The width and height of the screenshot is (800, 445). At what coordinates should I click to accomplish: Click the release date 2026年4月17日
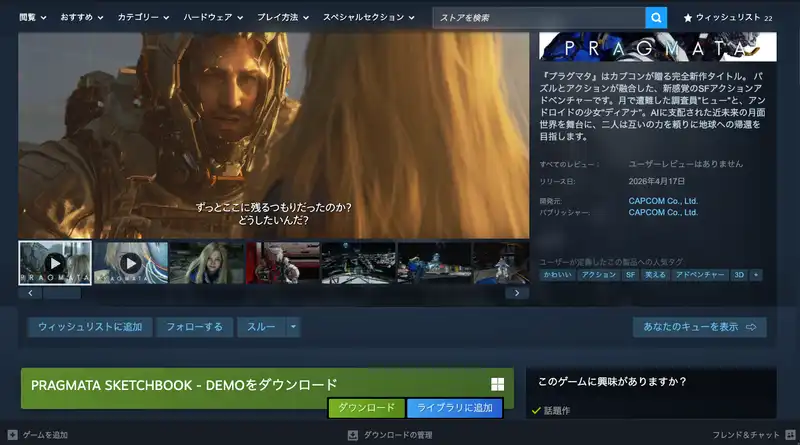pyautogui.click(x=657, y=181)
